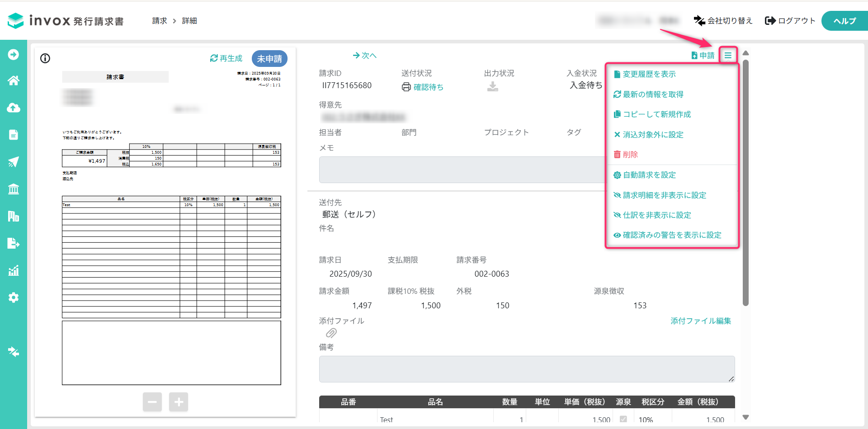Click into the 備考 text area
The width and height of the screenshot is (868, 429).
(x=527, y=369)
